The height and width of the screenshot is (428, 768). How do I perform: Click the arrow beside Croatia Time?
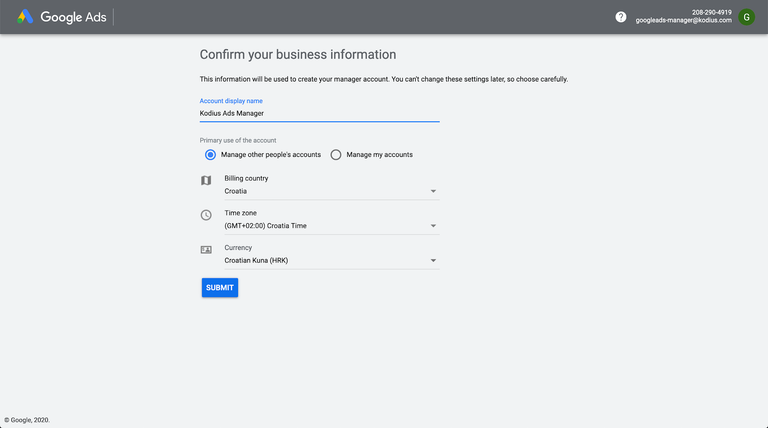tap(433, 226)
